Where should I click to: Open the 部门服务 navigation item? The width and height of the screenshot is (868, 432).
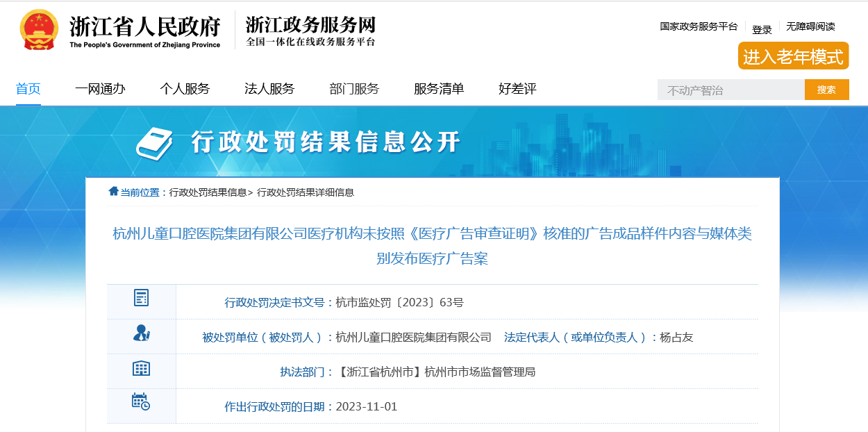pos(354,89)
